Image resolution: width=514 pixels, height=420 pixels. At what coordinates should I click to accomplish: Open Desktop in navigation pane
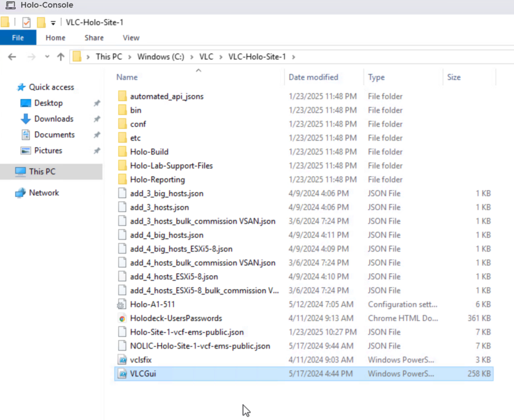(x=48, y=103)
